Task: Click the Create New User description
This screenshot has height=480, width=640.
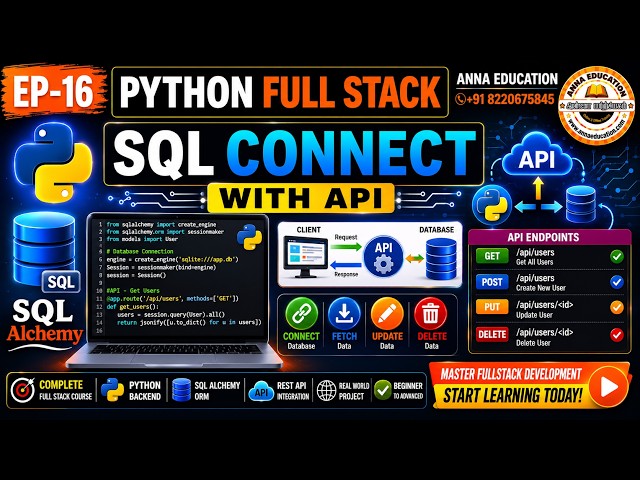Action: pos(541,288)
